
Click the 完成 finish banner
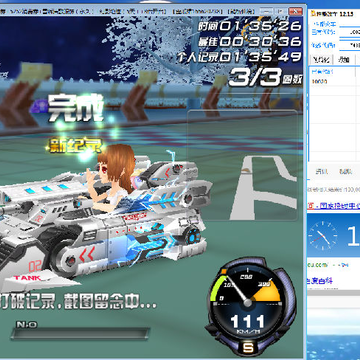pos(75,109)
